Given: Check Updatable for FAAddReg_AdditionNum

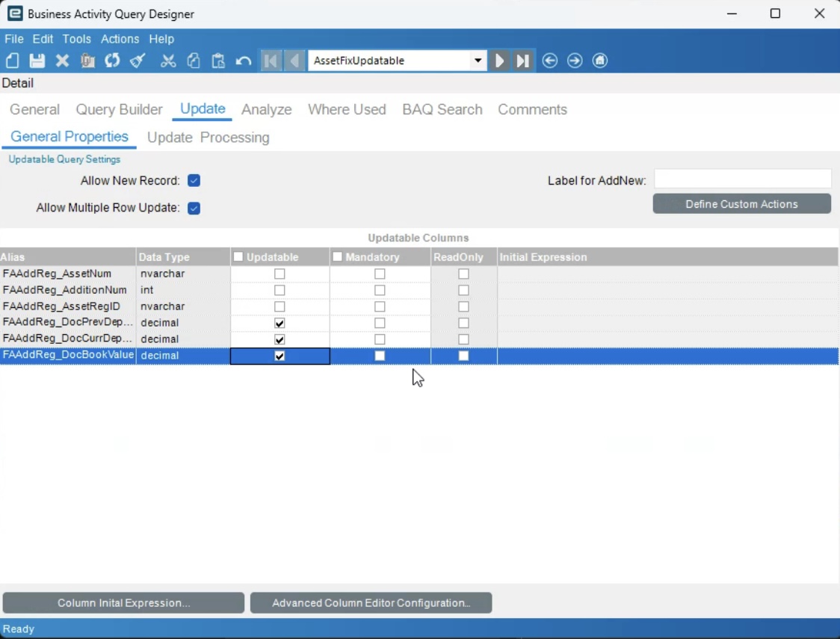Looking at the screenshot, I should tap(280, 290).
